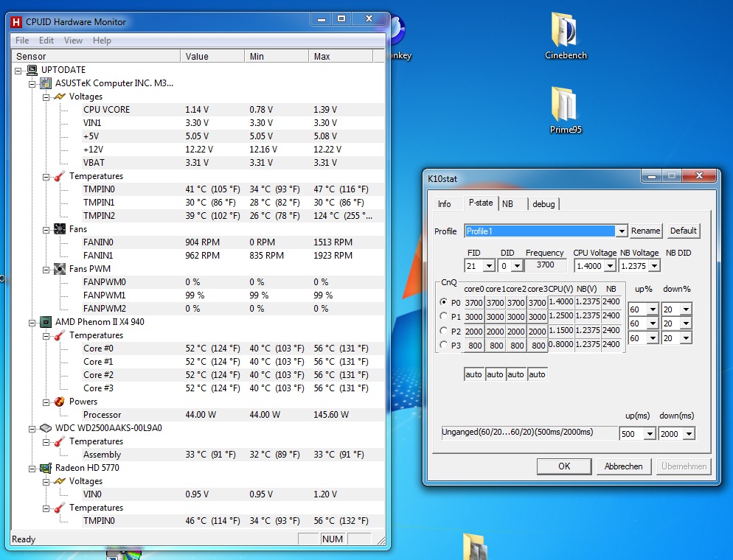Click the Fans PWM icon
The width and height of the screenshot is (733, 560).
(60, 269)
